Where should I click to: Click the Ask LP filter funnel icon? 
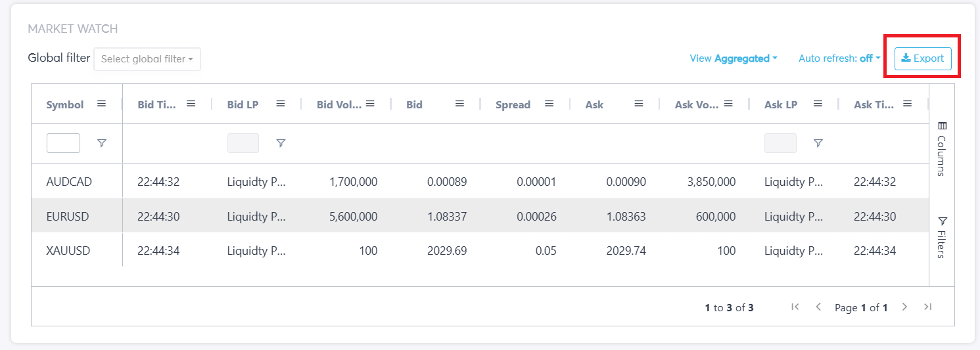point(818,143)
